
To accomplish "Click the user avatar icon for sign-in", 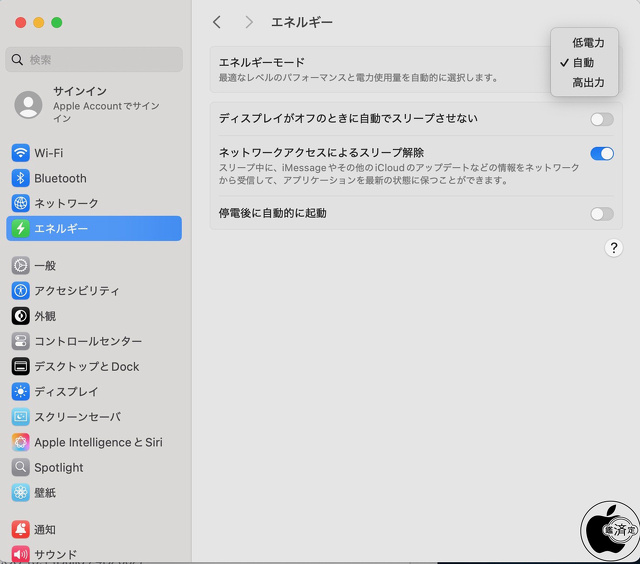I will (28, 104).
